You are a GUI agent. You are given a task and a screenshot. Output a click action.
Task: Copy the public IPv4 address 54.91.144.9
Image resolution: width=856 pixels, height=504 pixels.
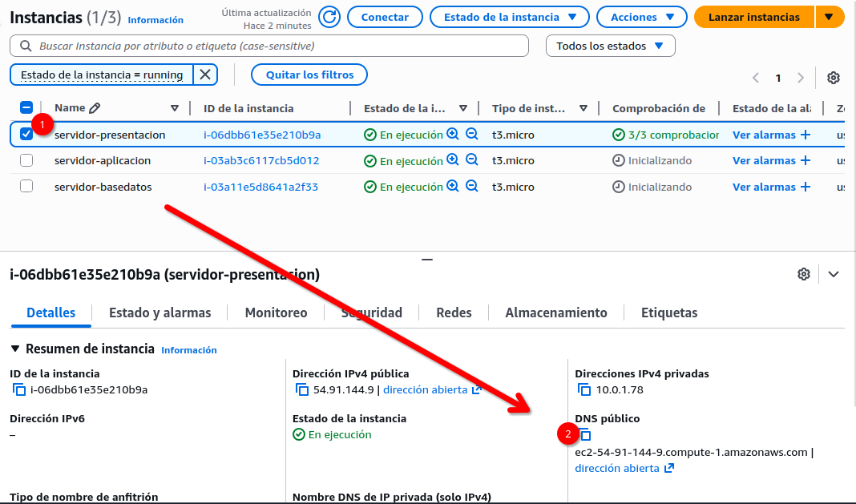[301, 389]
